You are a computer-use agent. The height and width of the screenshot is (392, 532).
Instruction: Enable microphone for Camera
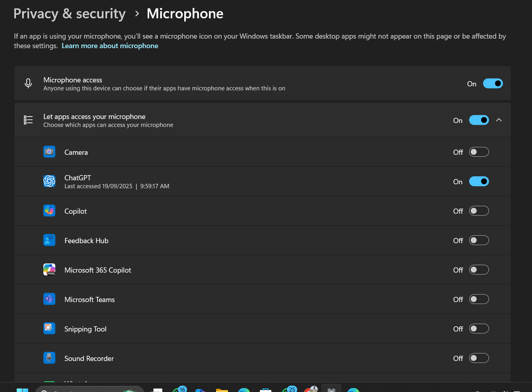tap(479, 152)
